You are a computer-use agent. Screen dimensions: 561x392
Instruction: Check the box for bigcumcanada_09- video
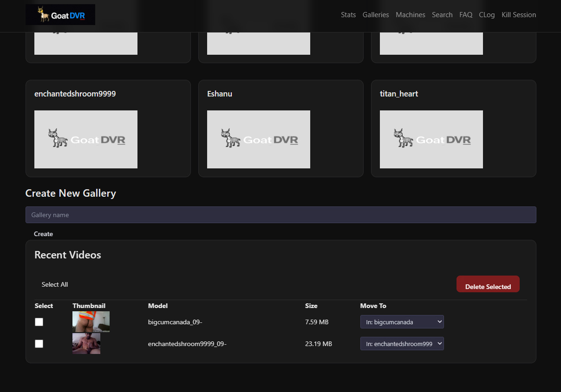(39, 322)
